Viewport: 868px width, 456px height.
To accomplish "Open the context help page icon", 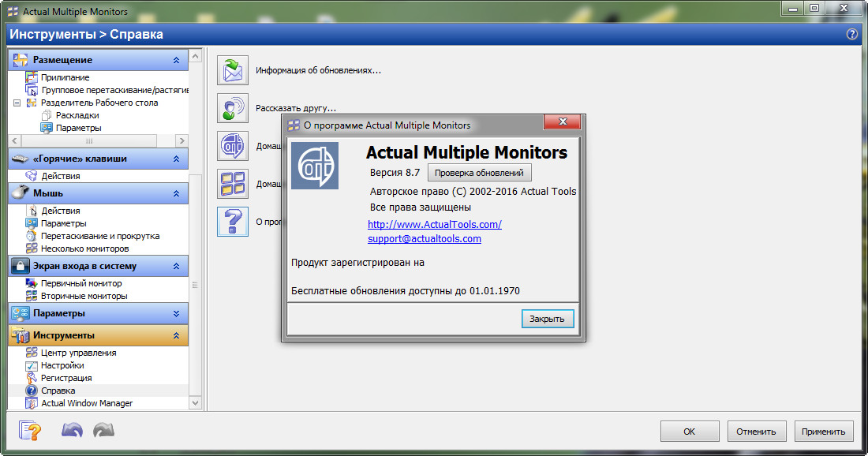I will (x=29, y=431).
